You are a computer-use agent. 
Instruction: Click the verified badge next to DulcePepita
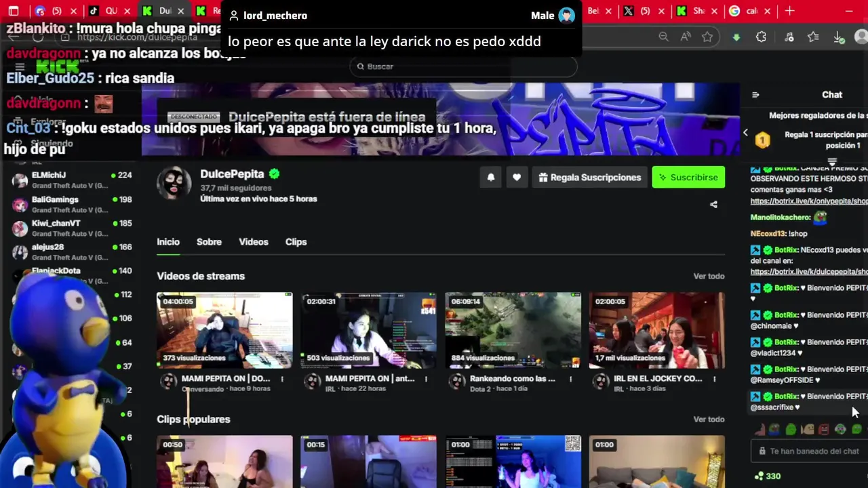(274, 174)
